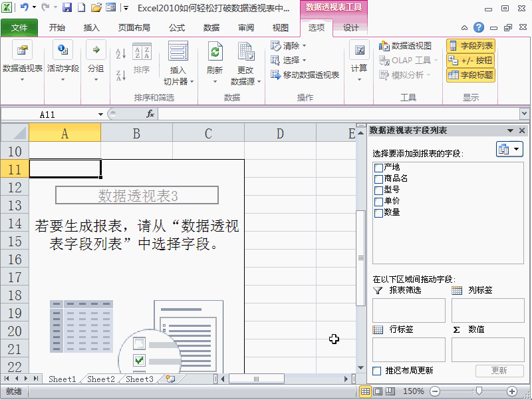
Task: Click the 分组 arrow icon
Action: click(x=96, y=50)
